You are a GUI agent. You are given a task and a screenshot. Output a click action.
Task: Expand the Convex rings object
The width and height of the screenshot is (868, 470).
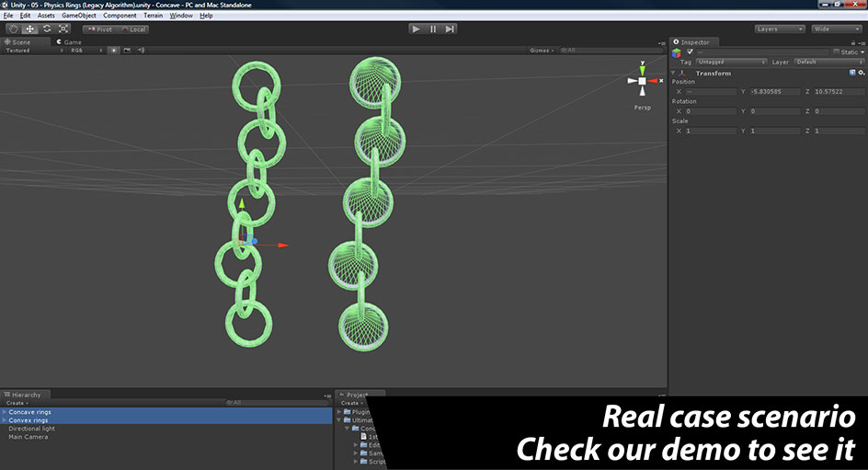[5, 420]
